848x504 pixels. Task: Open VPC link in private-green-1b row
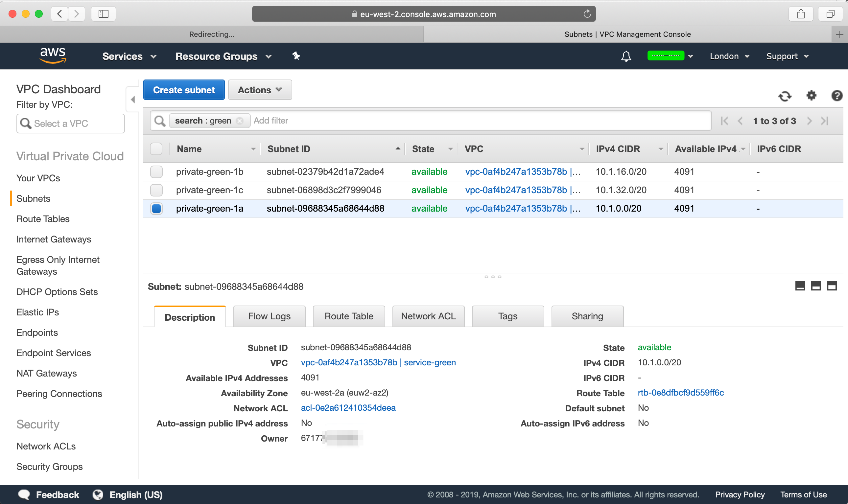pos(523,172)
